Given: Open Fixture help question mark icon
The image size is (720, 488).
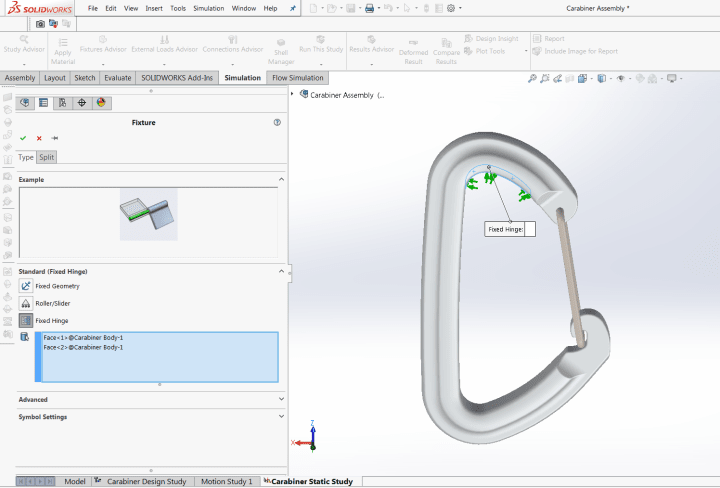Looking at the screenshot, I should (x=277, y=122).
